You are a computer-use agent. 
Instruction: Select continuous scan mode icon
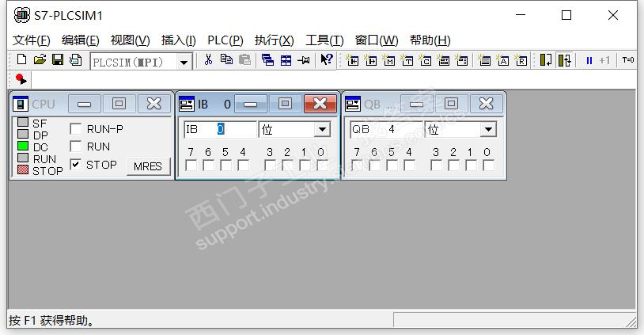[x=565, y=60]
